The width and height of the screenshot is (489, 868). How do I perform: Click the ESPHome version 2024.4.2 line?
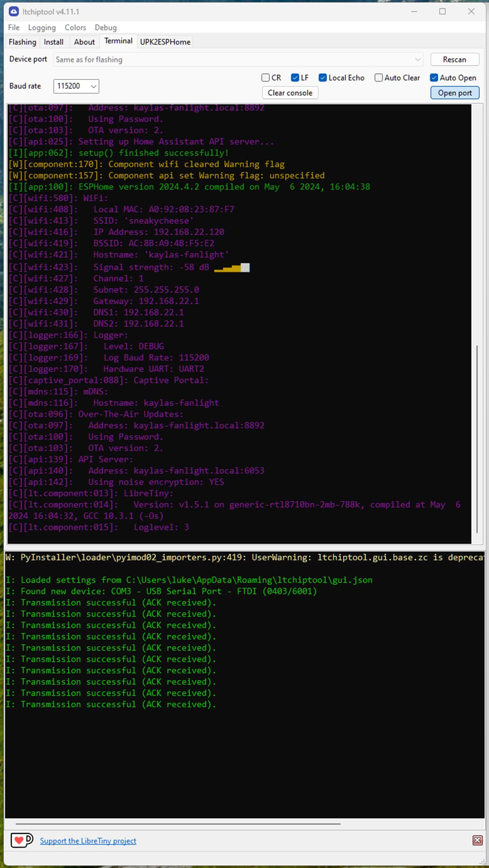pyautogui.click(x=189, y=187)
